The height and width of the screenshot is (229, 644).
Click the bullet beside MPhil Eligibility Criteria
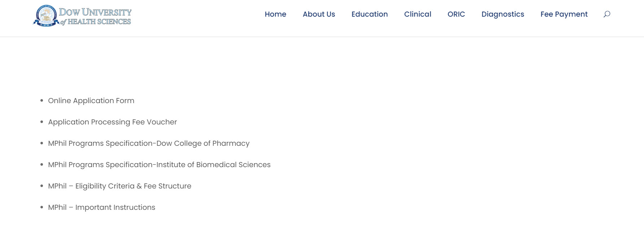[x=42, y=186]
